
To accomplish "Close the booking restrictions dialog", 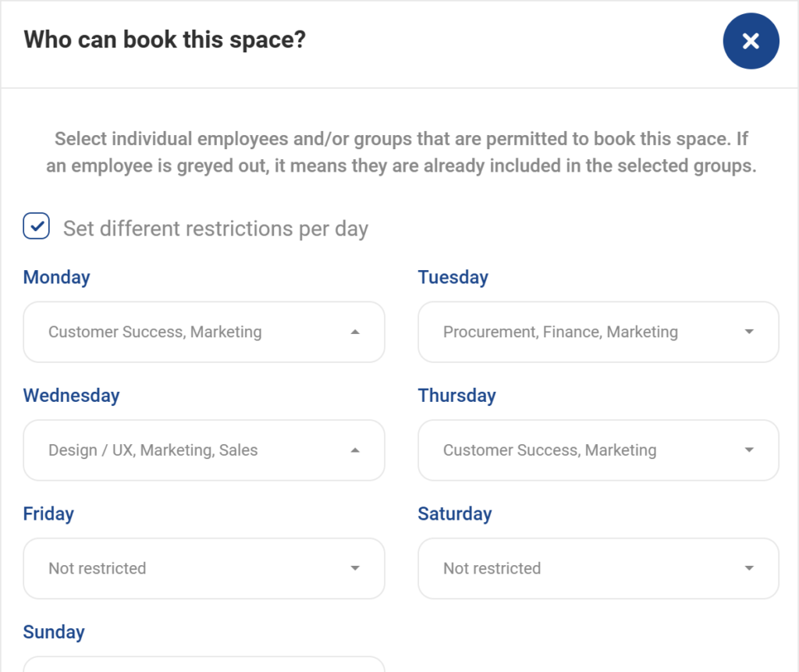I will 751,41.
